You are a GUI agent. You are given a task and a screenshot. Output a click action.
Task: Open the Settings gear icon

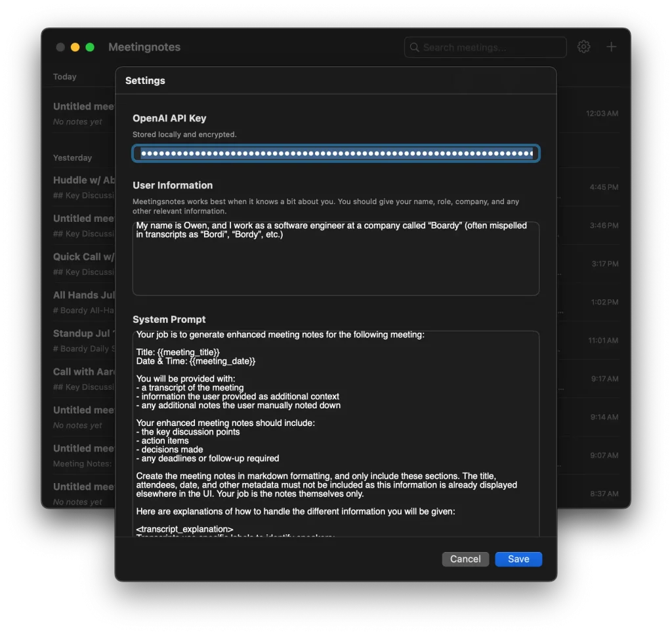[583, 47]
